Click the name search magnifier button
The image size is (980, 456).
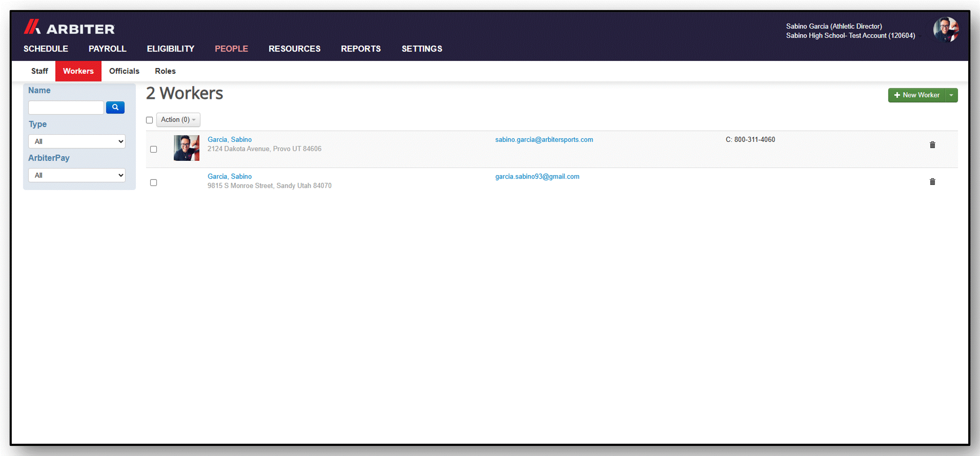tap(115, 107)
